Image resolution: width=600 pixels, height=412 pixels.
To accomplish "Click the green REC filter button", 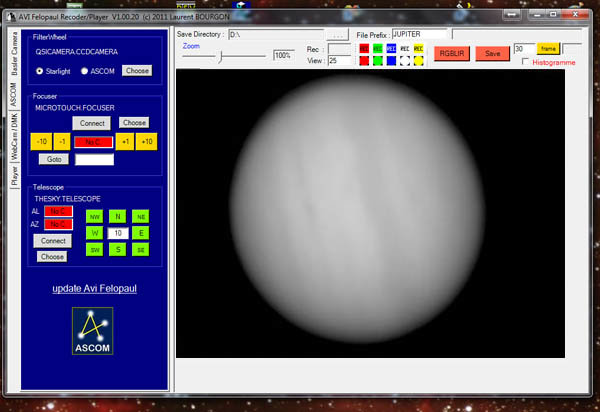I will click(x=378, y=47).
